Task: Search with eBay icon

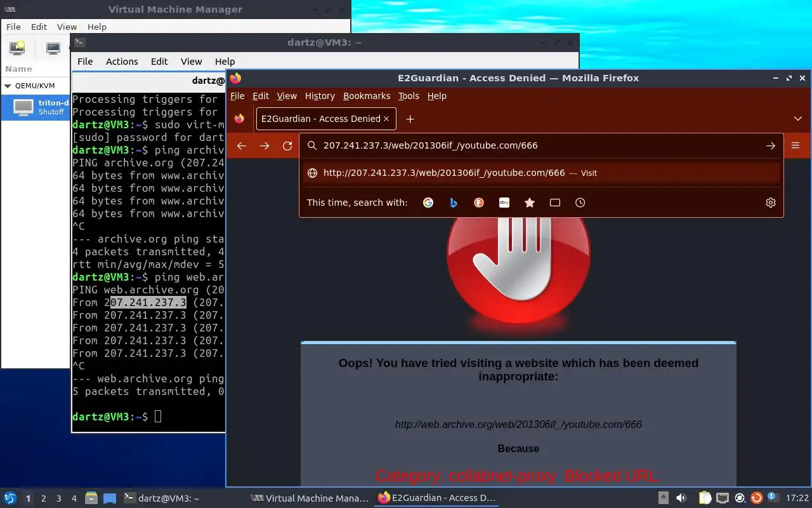Action: click(504, 203)
